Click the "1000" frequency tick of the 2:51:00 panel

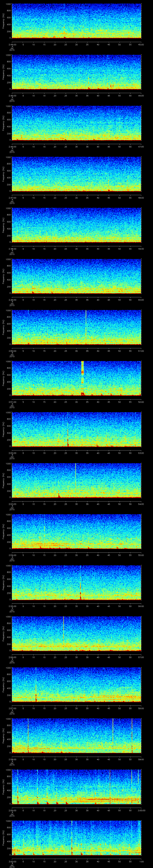coord(8,362)
